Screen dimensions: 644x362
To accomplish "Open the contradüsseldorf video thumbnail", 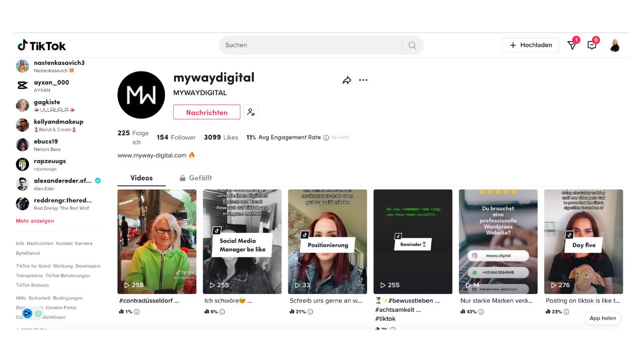I will coord(157,242).
